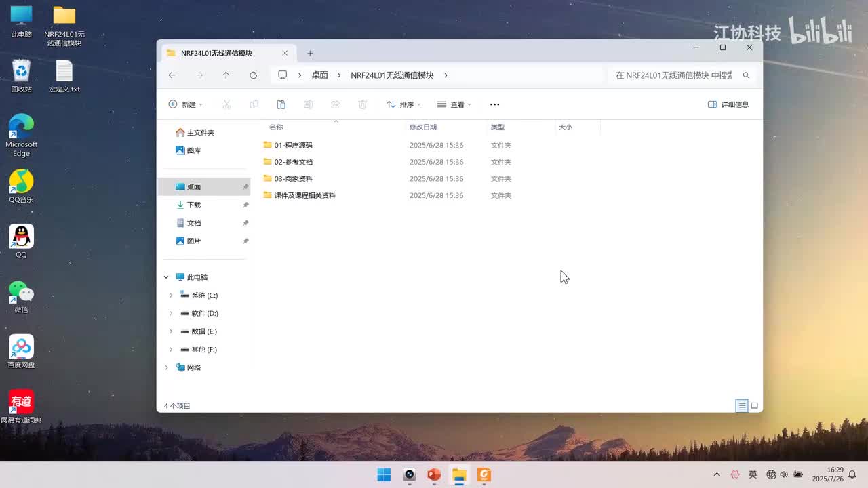
Task: Select the NRF24L01无线通信模块 desktop folder
Action: pos(64,26)
